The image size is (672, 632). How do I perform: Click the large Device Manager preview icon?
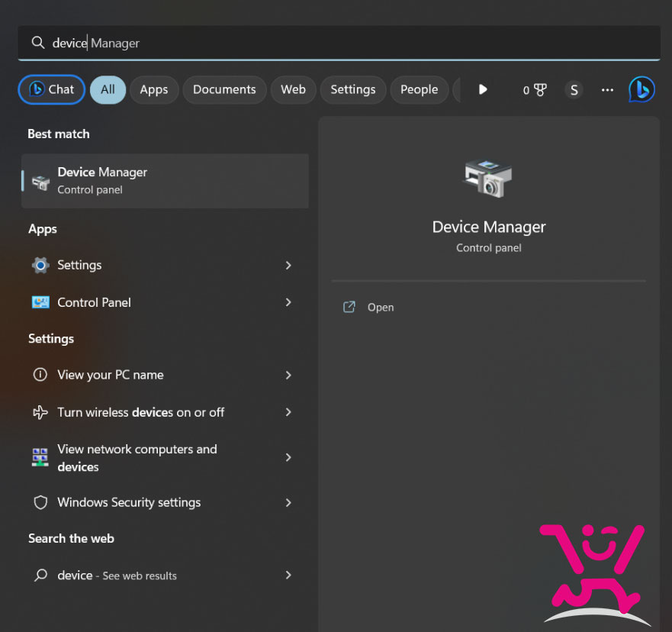click(487, 178)
